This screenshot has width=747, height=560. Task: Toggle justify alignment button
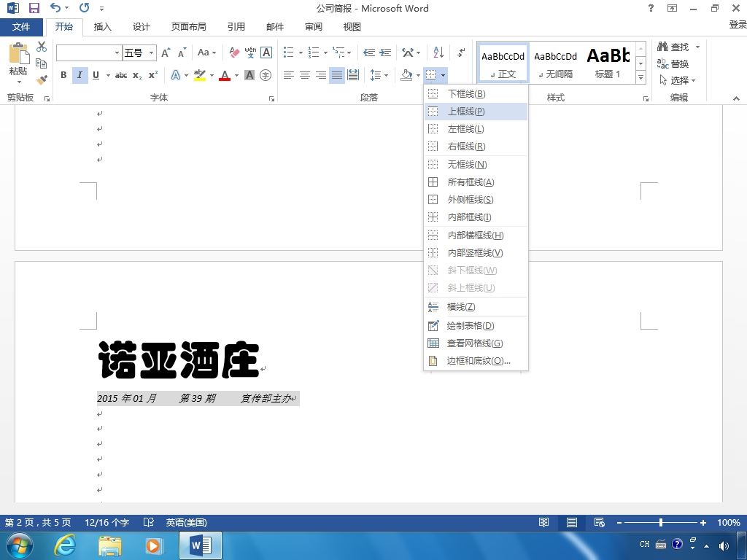coord(337,75)
